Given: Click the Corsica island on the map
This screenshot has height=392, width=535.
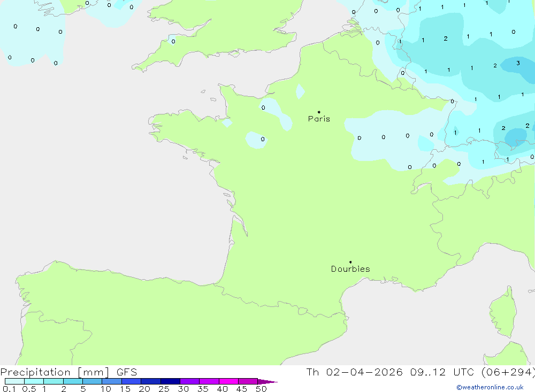Looking at the screenshot, I should 503,312.
